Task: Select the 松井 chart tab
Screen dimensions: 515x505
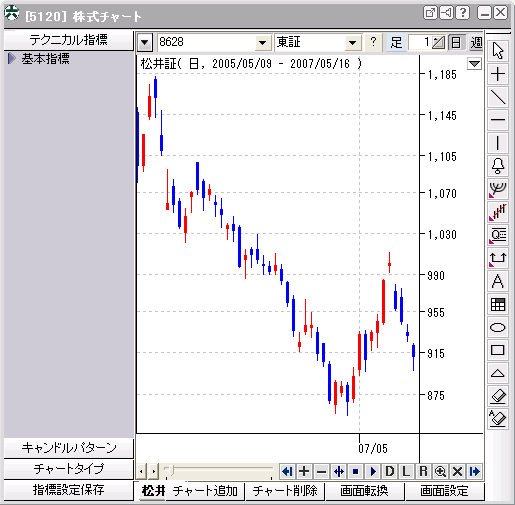Action: point(153,491)
